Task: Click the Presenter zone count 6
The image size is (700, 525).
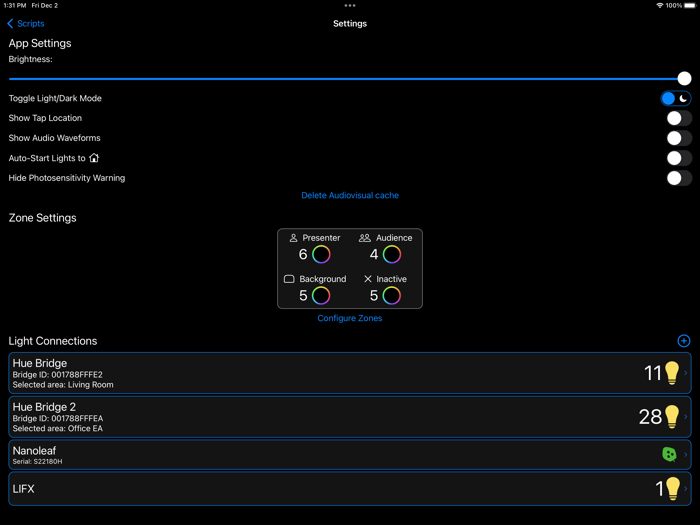Action: 303,254
